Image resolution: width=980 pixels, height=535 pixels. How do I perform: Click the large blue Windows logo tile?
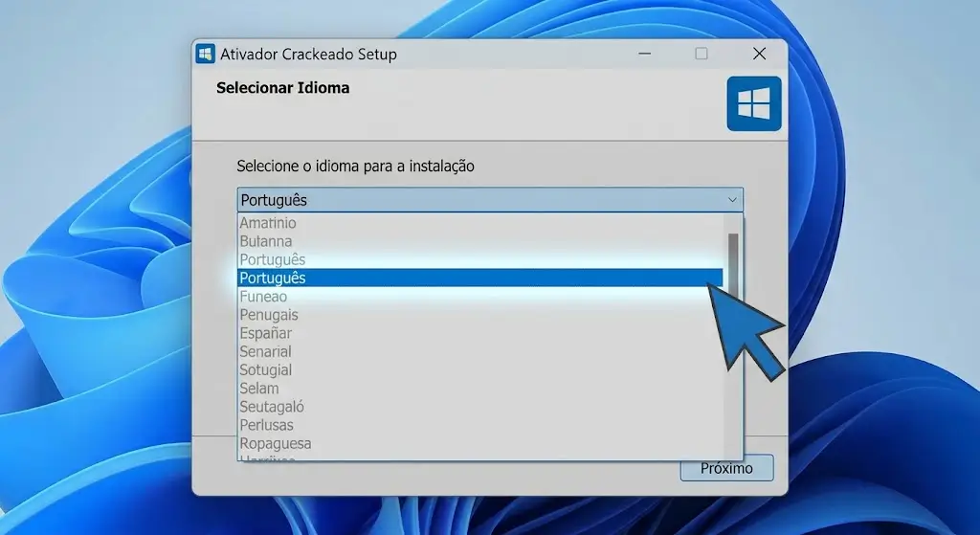click(754, 103)
